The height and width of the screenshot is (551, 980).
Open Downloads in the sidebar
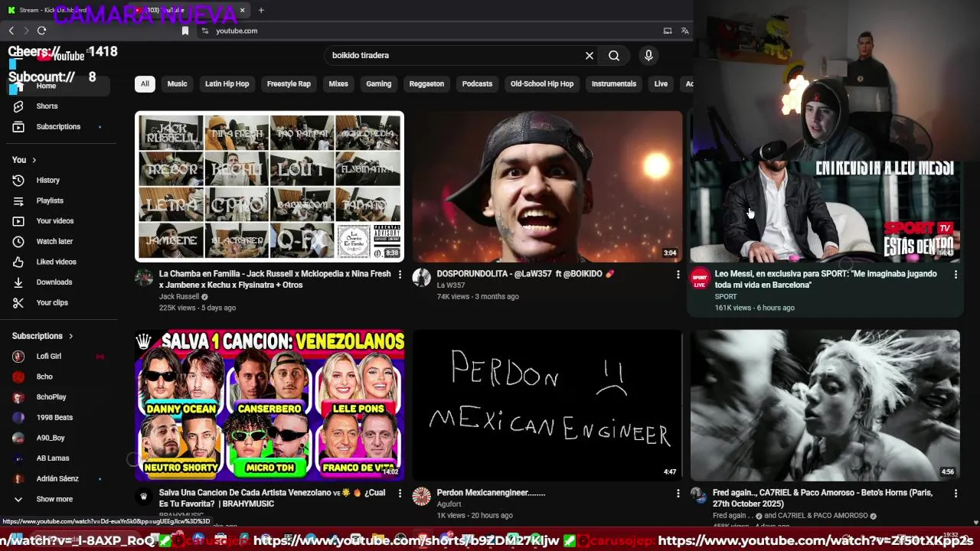point(55,282)
